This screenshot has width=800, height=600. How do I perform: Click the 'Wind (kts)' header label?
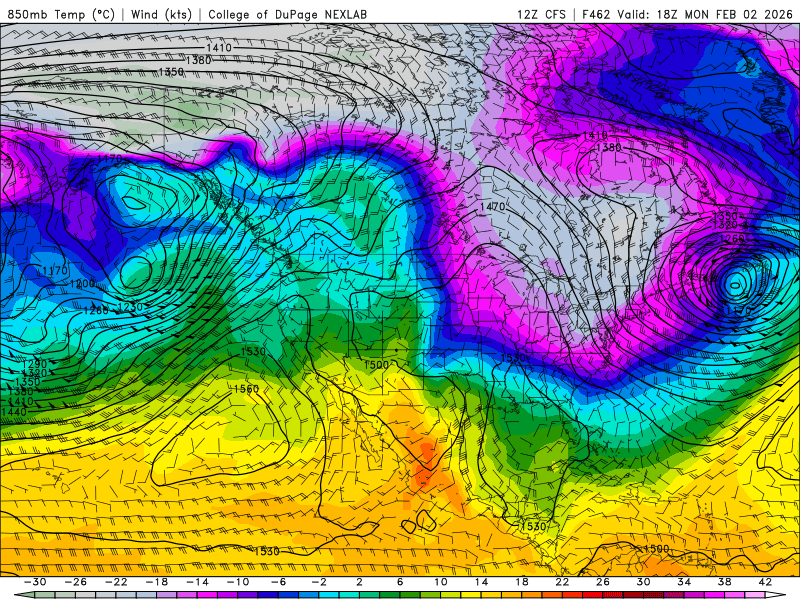tap(161, 14)
